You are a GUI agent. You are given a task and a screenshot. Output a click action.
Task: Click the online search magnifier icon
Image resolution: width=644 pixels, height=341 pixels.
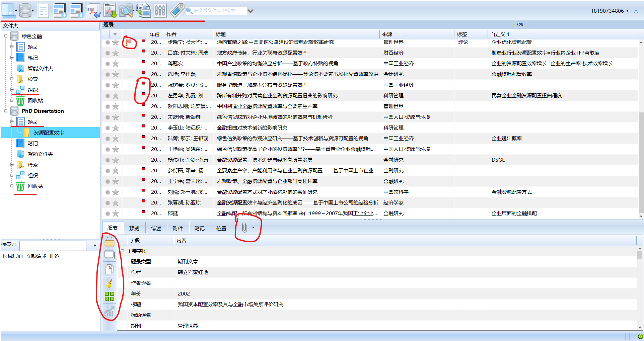126,11
